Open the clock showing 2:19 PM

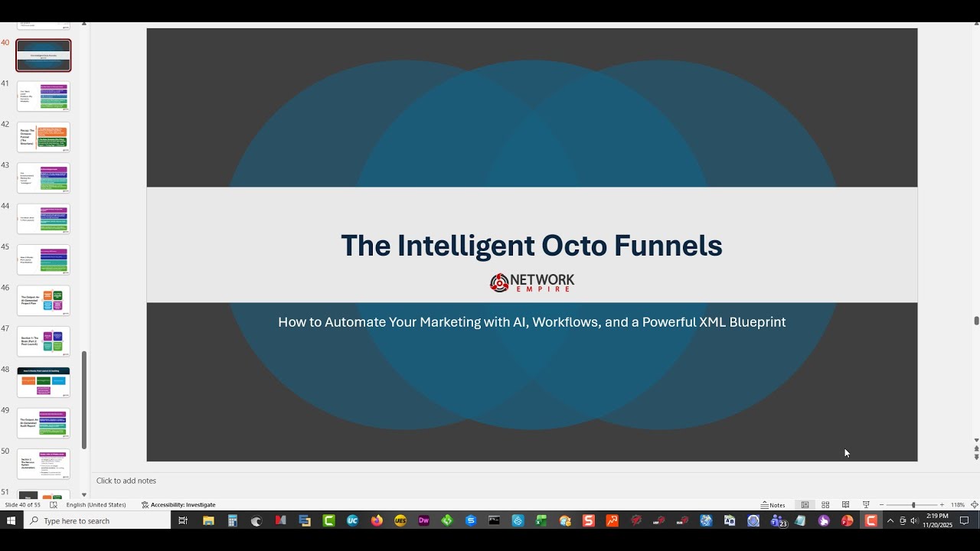(x=937, y=521)
